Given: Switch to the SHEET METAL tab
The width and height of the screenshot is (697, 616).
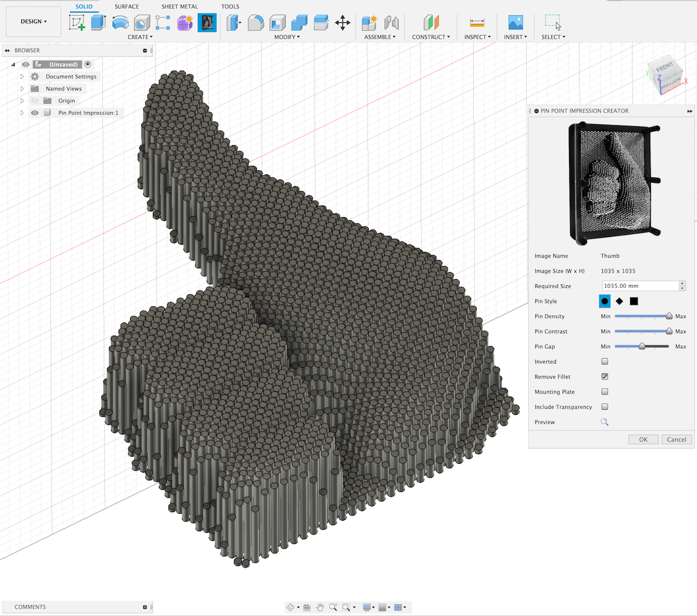Looking at the screenshot, I should [180, 7].
